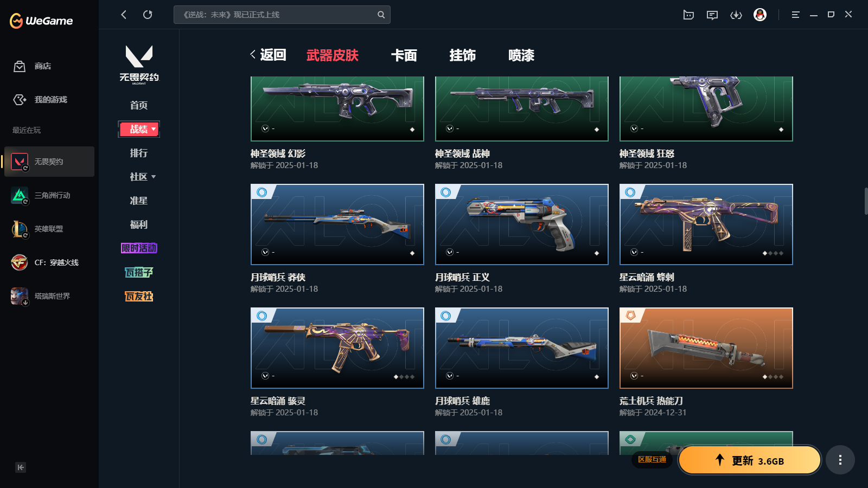Open the messages chat icon

712,15
